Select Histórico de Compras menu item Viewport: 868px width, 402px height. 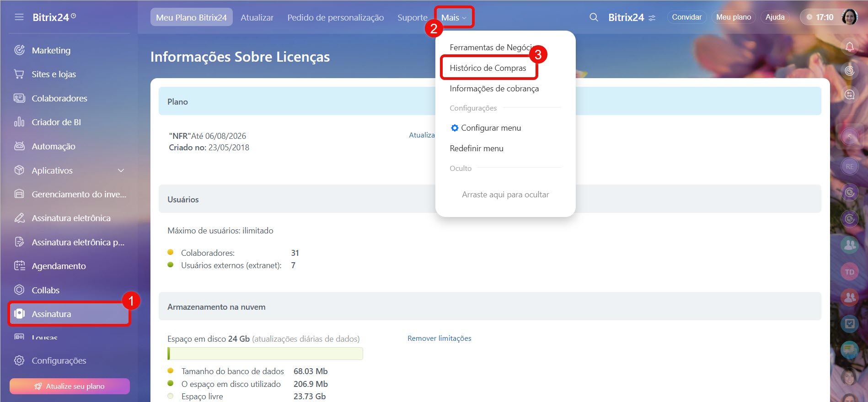click(x=488, y=68)
